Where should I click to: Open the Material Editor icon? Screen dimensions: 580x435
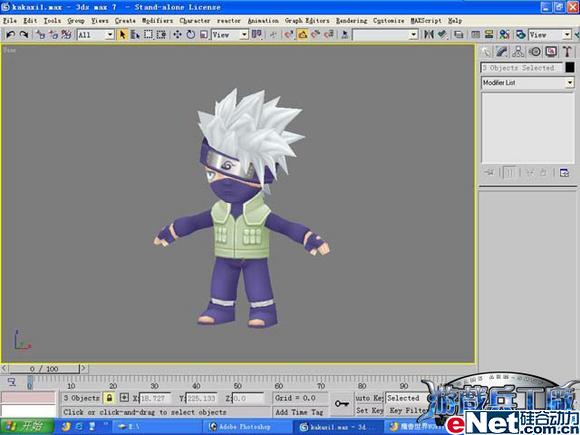click(504, 35)
